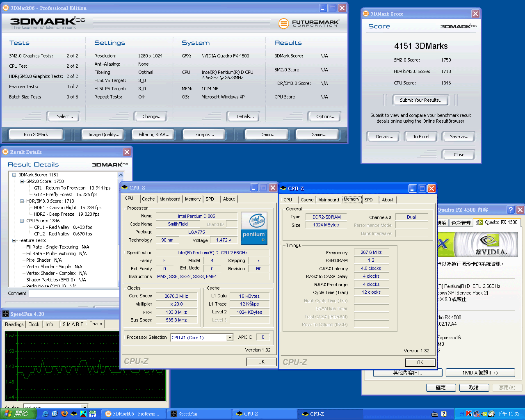The width and height of the screenshot is (525, 420).
Task: Click the Intel Pentium D logo badge
Action: (254, 228)
